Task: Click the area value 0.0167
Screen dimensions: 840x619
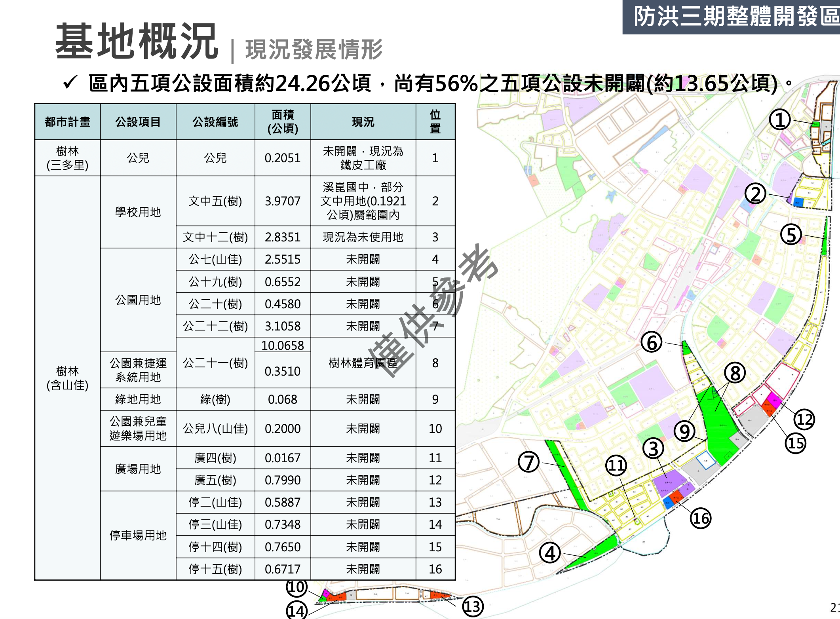Action: pyautogui.click(x=283, y=458)
